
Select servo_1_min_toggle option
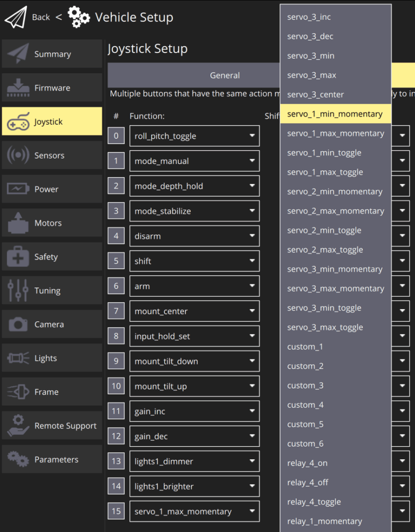pyautogui.click(x=336, y=153)
